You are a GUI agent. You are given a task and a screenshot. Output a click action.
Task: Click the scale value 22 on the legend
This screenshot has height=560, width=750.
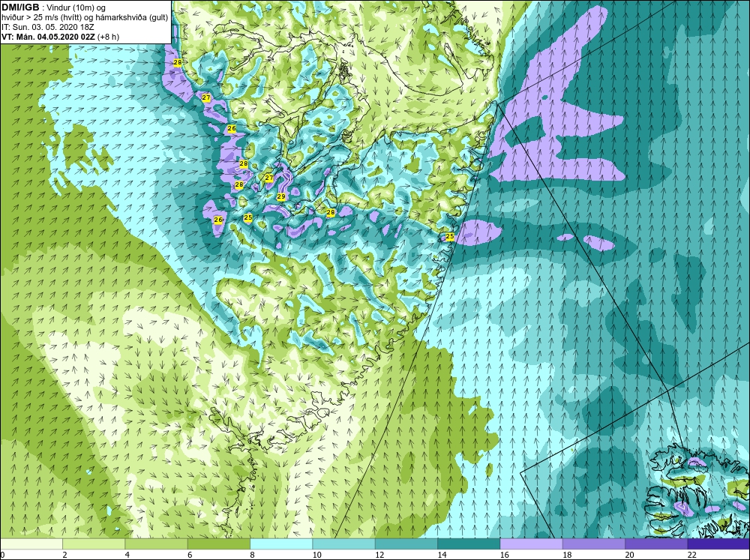coord(691,555)
